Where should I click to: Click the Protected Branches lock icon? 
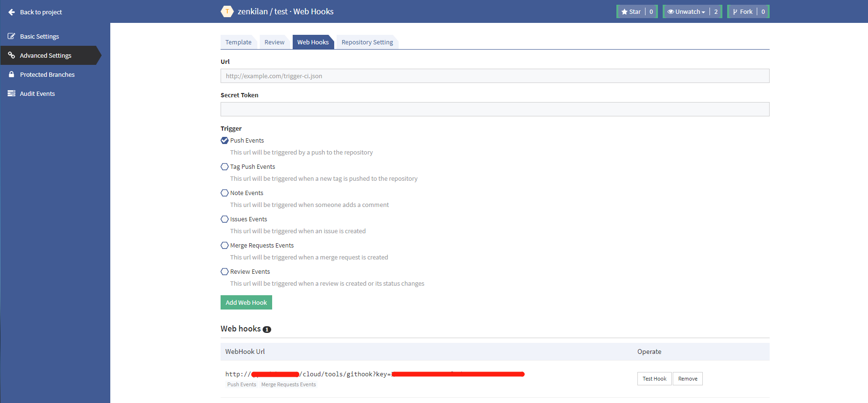(x=11, y=74)
